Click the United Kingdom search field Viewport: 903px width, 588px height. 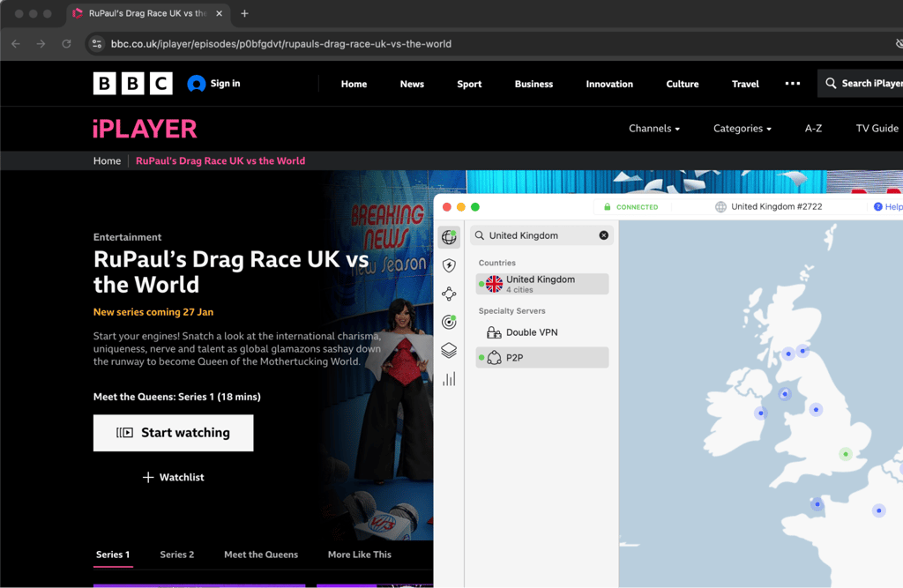pos(542,235)
